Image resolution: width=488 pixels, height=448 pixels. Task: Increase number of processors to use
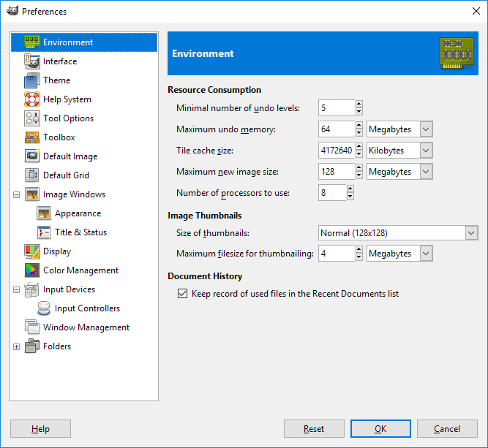pos(350,189)
